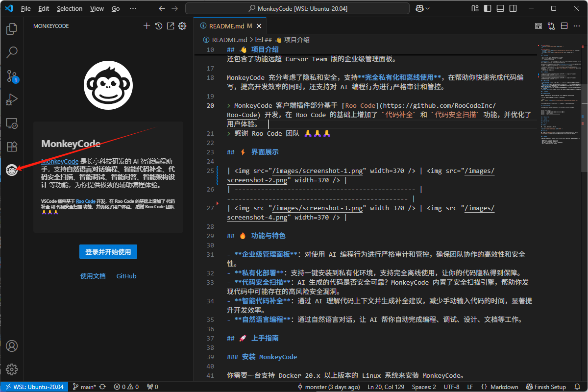Select the Search icon in the activity bar
The width and height of the screenshot is (588, 392).
point(11,52)
